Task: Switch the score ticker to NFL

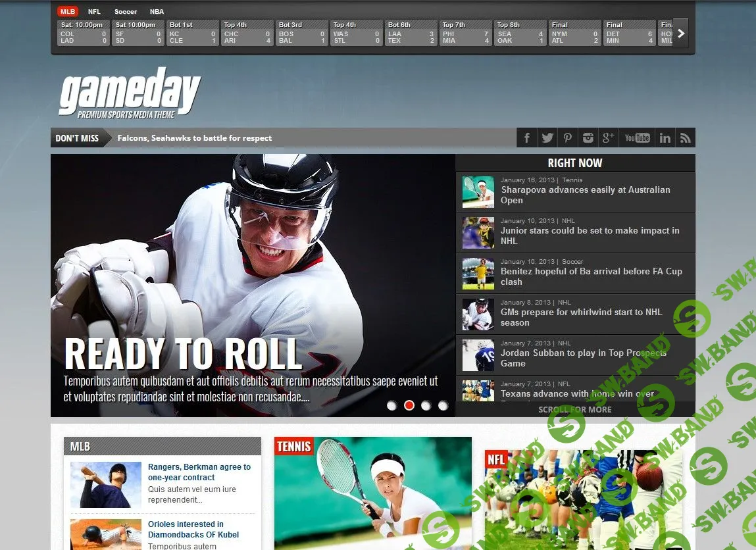Action: (x=93, y=11)
